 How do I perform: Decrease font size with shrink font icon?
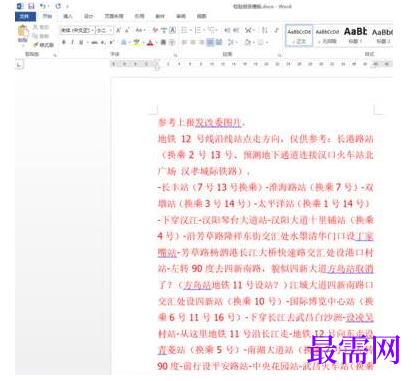click(127, 30)
